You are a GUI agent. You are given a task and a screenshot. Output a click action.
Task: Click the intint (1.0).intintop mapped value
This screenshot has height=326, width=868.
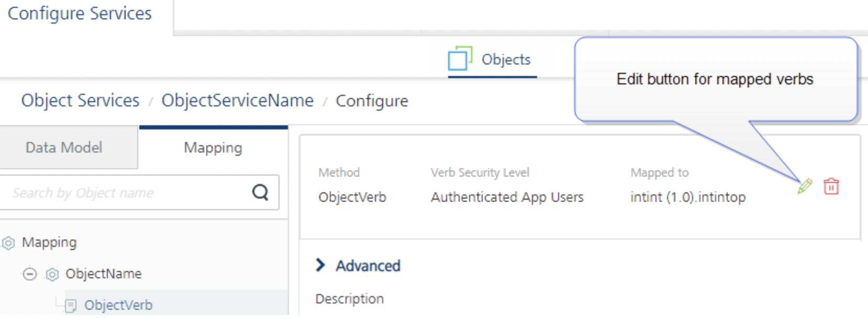click(x=688, y=197)
